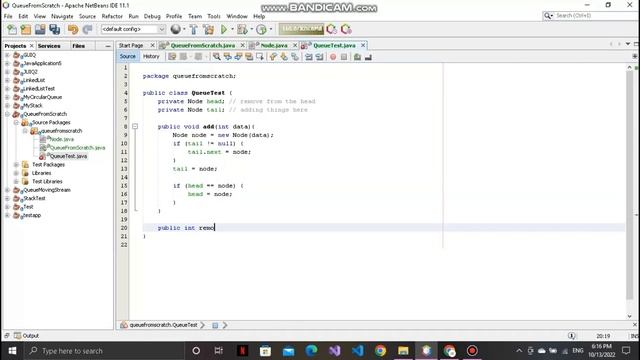This screenshot has width=640, height=360.
Task: Click the Clean and Build Project icon
Action: [x=209, y=29]
